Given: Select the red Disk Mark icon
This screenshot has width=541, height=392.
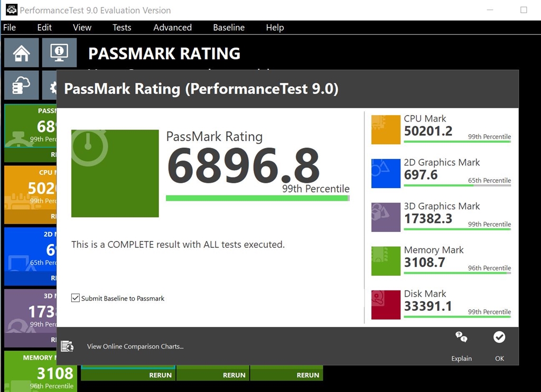Looking at the screenshot, I should coord(386,305).
